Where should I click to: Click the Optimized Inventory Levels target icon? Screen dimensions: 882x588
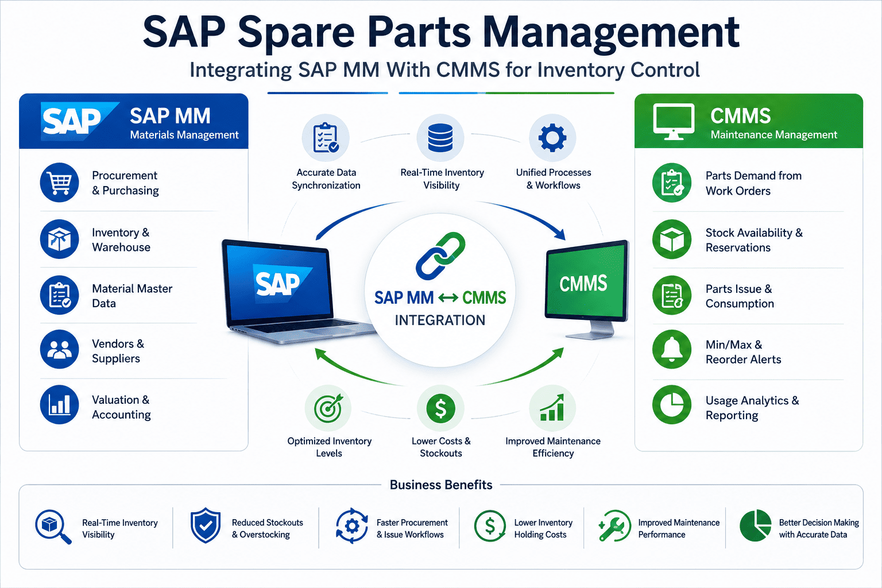point(328,408)
